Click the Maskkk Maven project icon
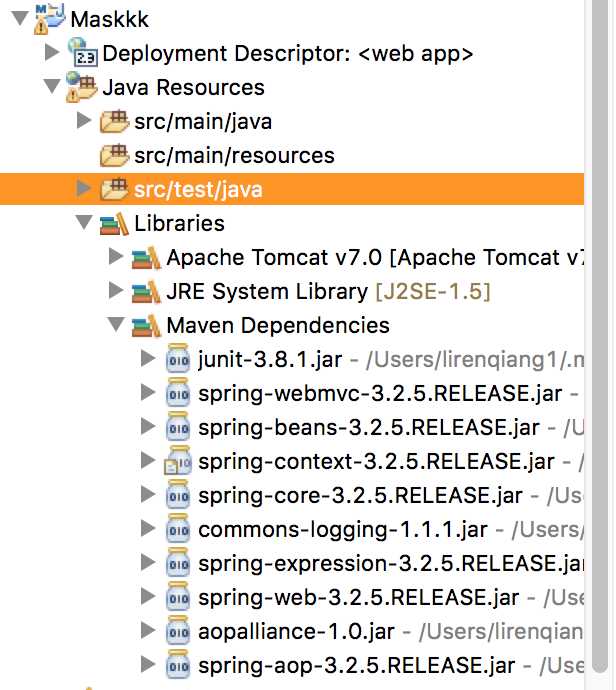616x690 pixels. [x=49, y=18]
